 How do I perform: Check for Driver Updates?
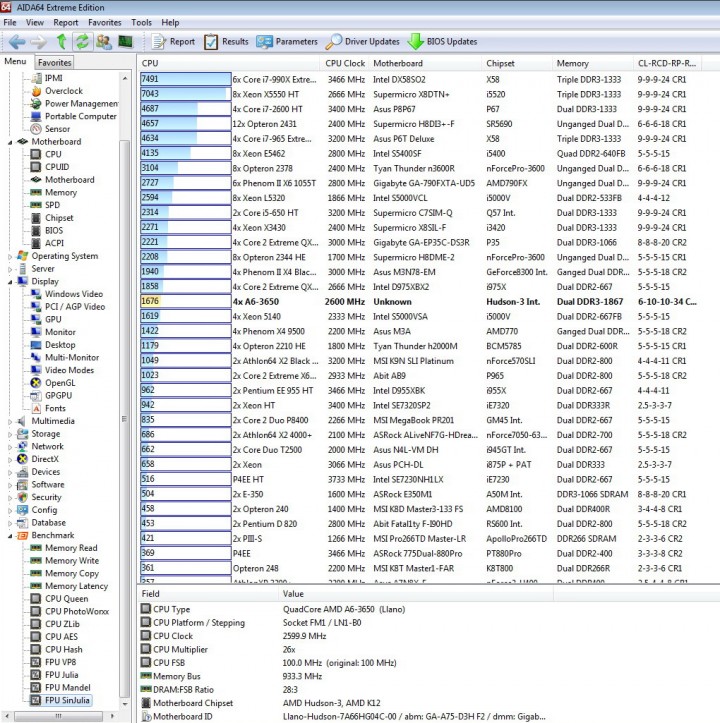pos(363,42)
